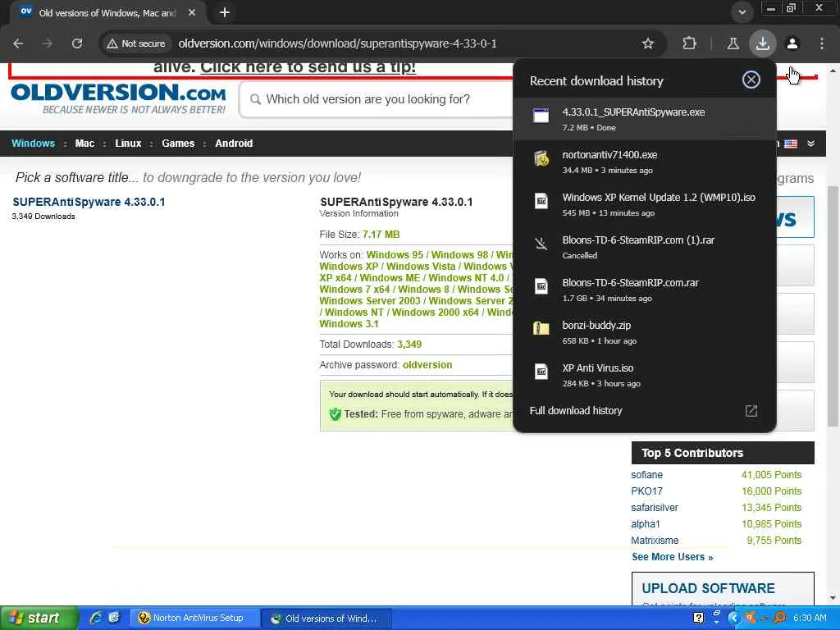This screenshot has width=840, height=630.
Task: Close the Old versions of Windows tab
Action: [192, 12]
